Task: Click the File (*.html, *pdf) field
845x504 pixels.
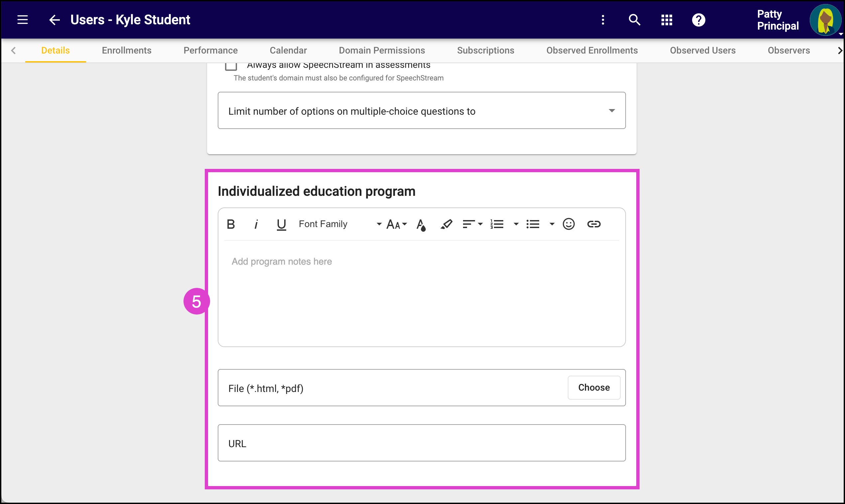Action: 422,388
